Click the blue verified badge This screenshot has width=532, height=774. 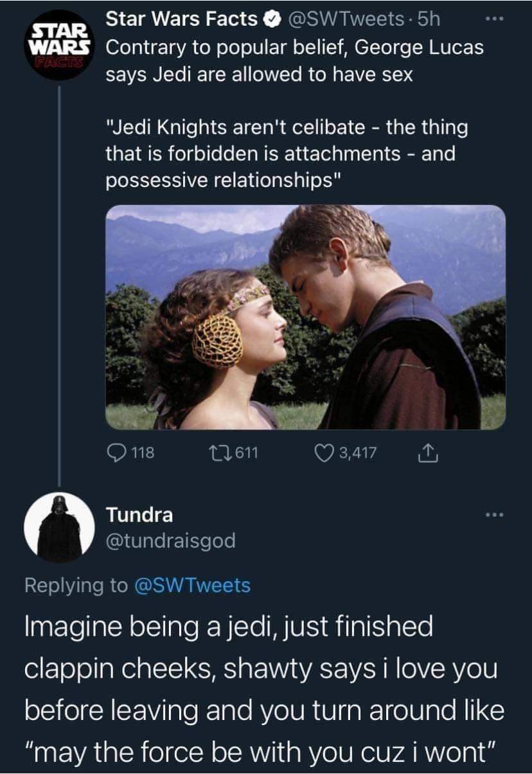click(x=271, y=21)
